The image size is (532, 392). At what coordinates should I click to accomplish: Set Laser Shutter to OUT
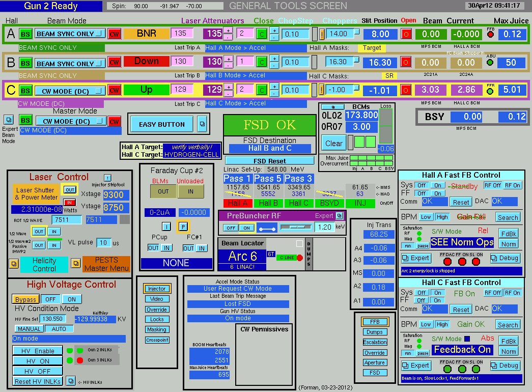point(70,190)
